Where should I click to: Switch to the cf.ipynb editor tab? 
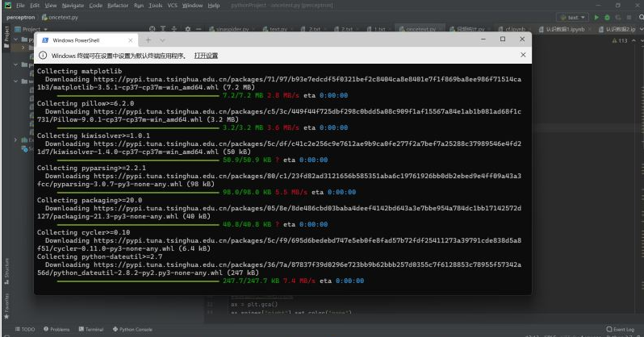512,29
